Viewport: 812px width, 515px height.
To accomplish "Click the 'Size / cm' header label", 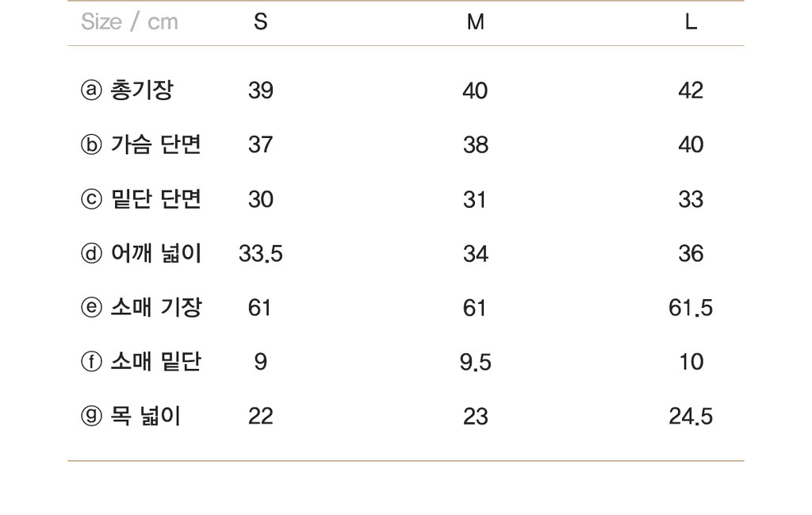I will [x=129, y=22].
